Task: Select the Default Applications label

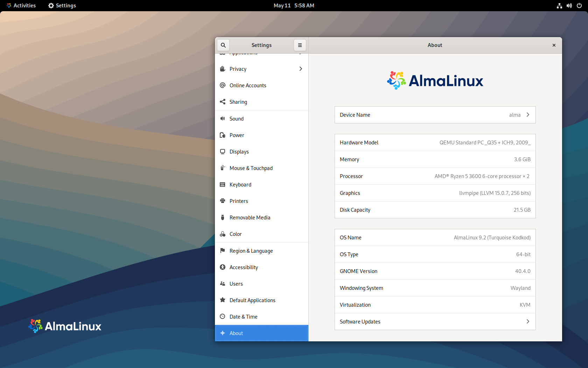Action: click(x=252, y=300)
